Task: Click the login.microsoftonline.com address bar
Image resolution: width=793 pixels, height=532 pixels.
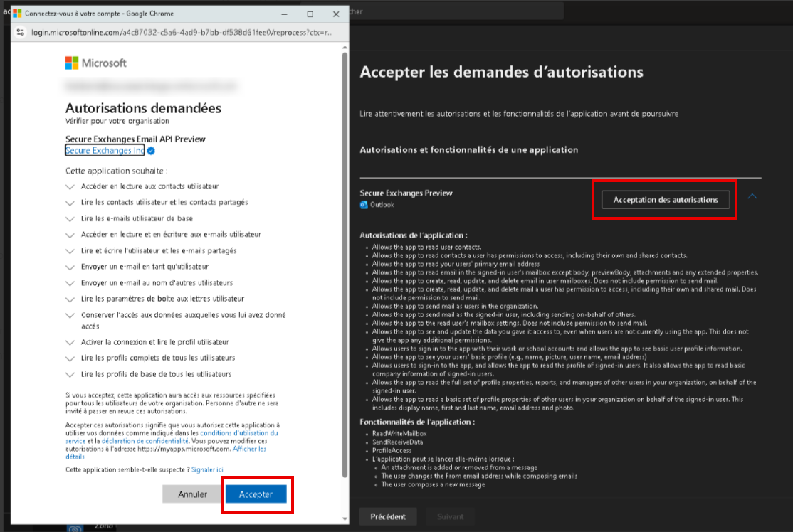Action: click(182, 32)
